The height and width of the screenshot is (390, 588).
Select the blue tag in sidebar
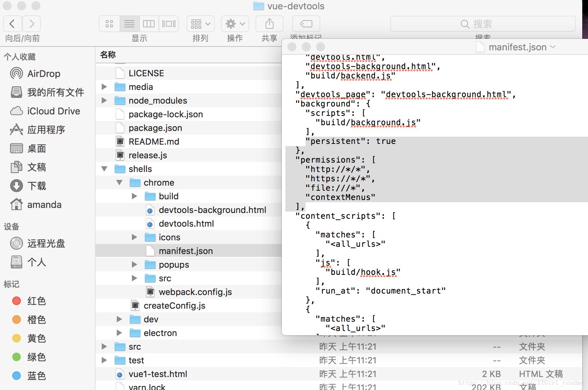pyautogui.click(x=29, y=376)
